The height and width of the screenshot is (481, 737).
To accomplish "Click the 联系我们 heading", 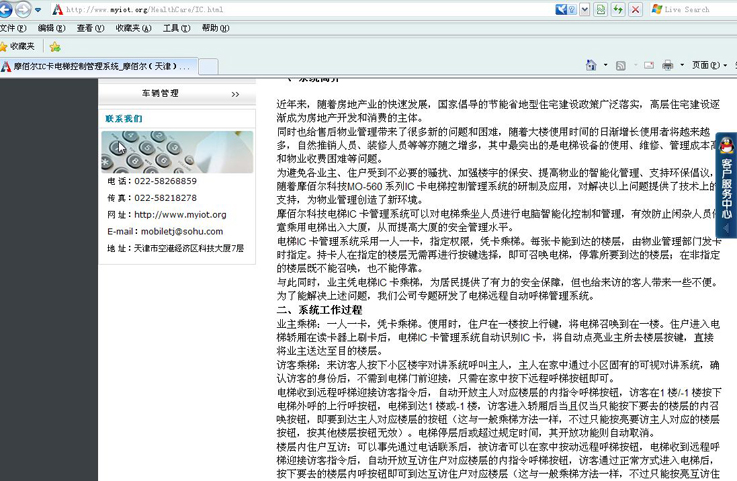I will coord(124,118).
